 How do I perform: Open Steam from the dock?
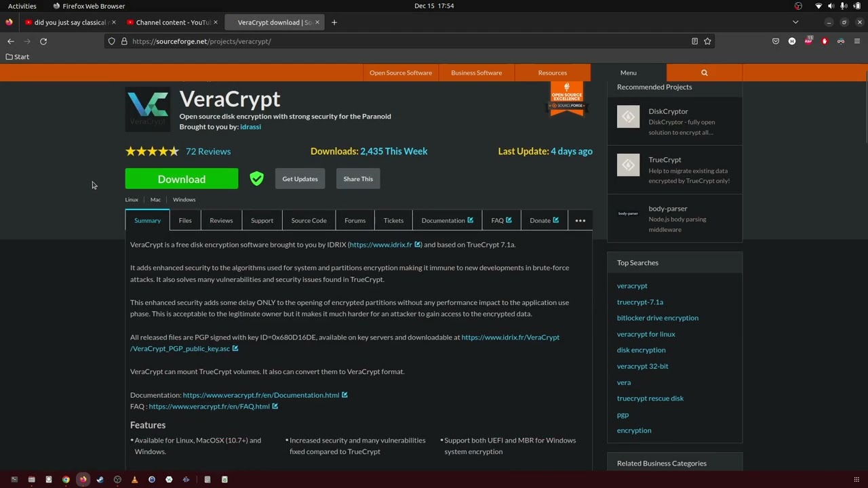(100, 479)
